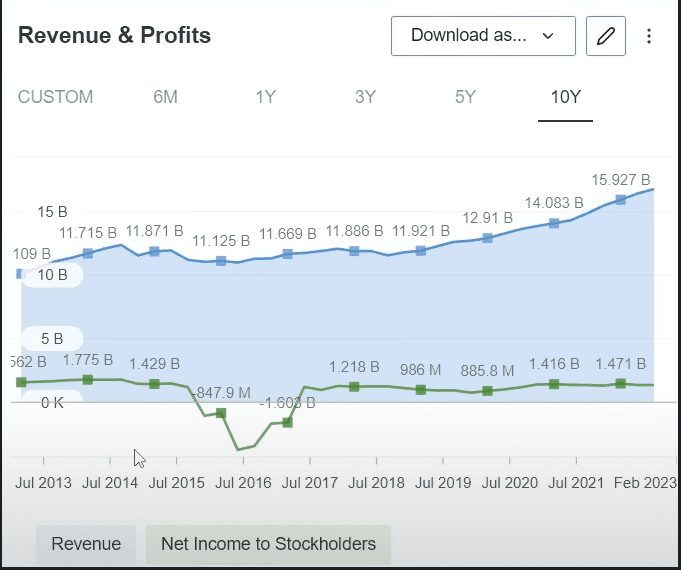
Task: Click the 1.471 B net income marker
Action: pos(621,383)
